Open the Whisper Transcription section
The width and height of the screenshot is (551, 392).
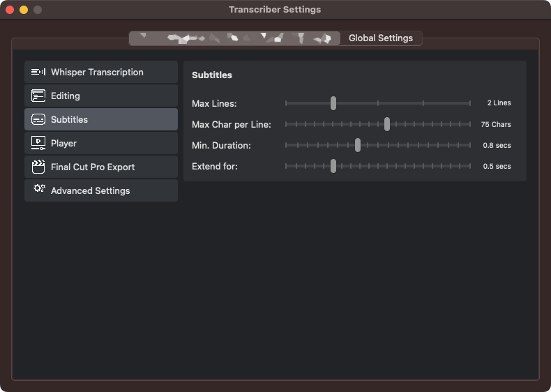click(x=101, y=72)
